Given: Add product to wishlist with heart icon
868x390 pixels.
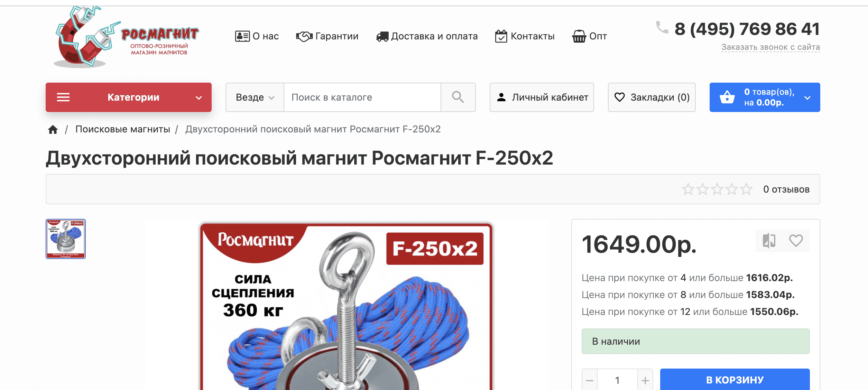Looking at the screenshot, I should pyautogui.click(x=796, y=241).
